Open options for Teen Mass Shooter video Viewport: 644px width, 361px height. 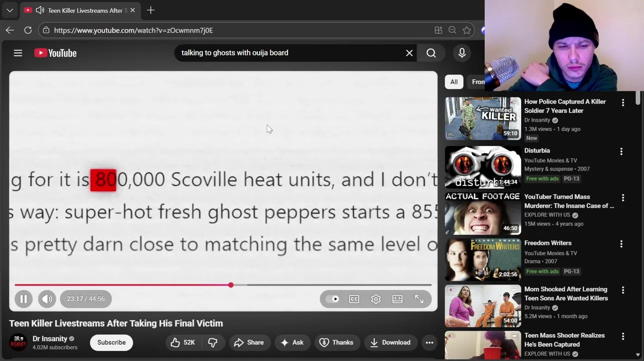pyautogui.click(x=623, y=336)
